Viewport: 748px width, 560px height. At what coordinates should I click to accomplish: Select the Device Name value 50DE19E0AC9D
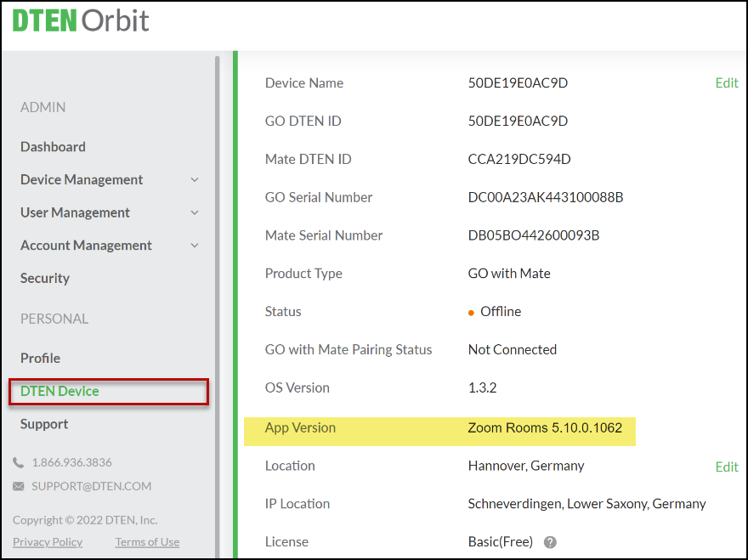coord(518,83)
